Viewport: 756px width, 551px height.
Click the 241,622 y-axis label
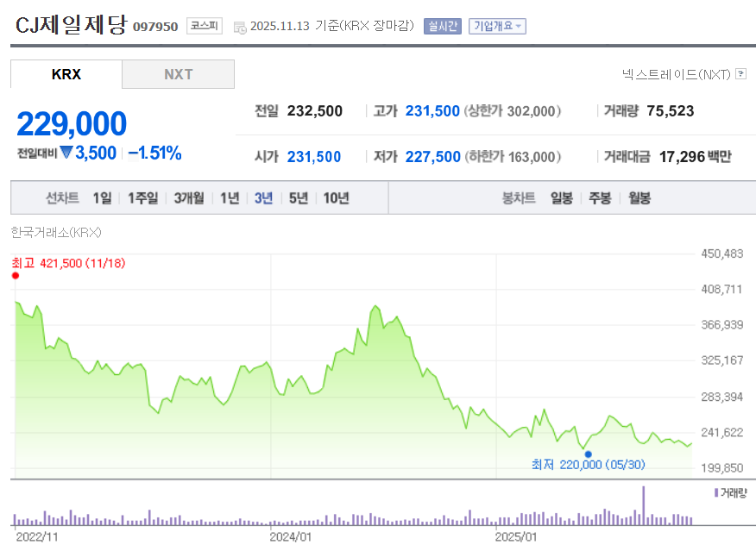tap(722, 432)
